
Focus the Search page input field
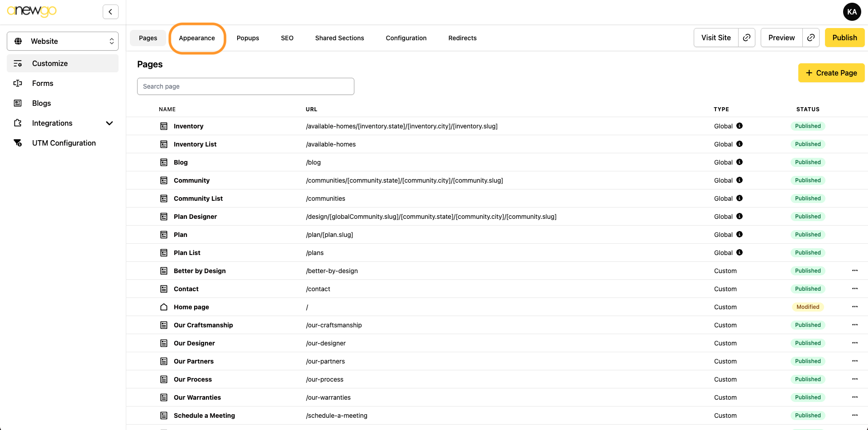(245, 86)
